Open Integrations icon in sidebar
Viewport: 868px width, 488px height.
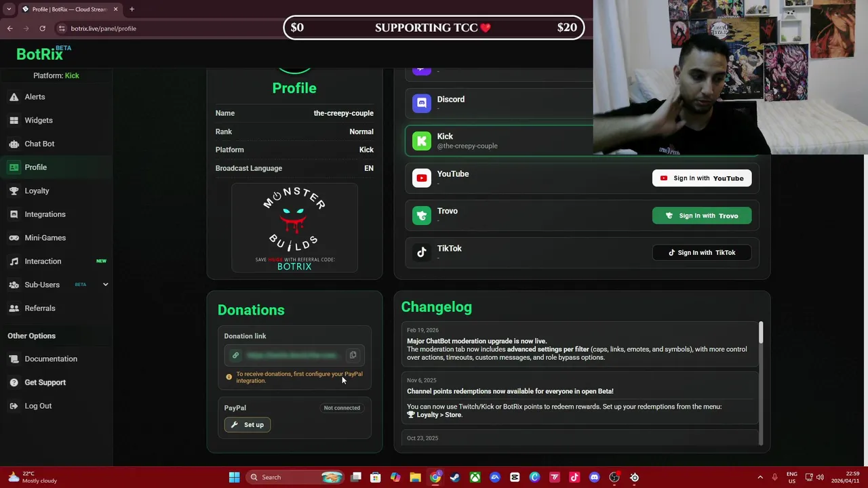click(14, 214)
